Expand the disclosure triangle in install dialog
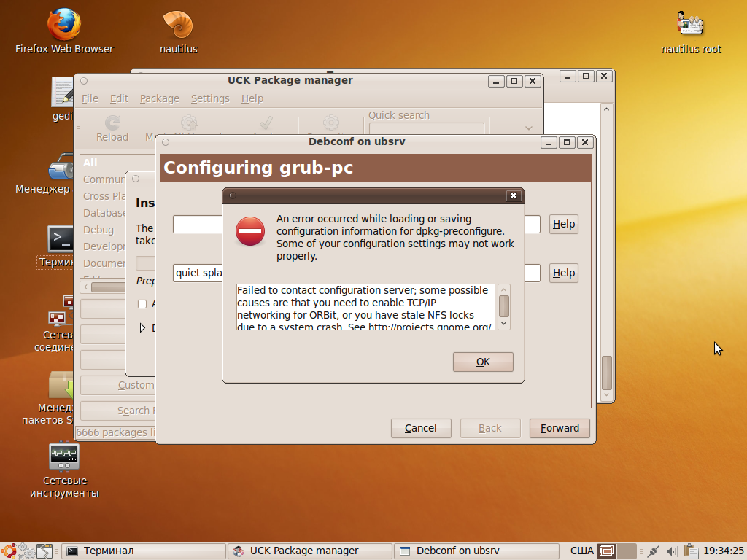 coord(142,327)
